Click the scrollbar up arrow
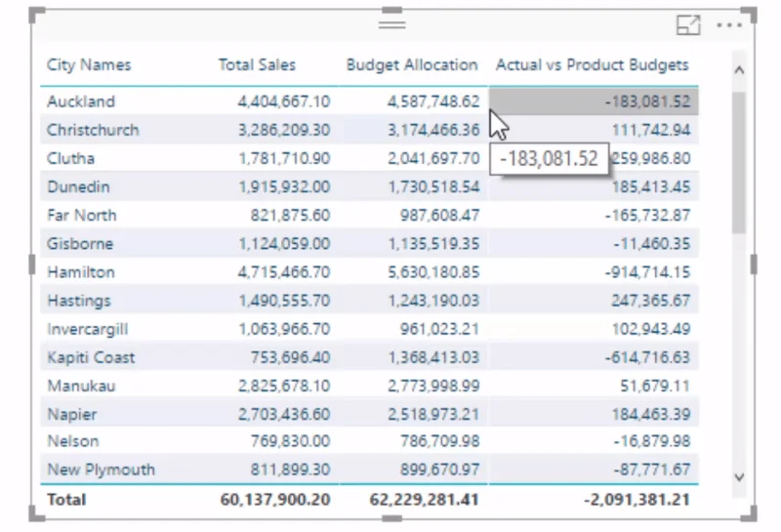Viewport: 781px width, 532px height. point(740,70)
